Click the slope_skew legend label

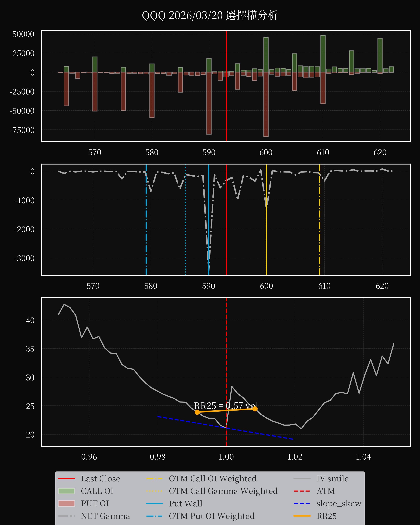point(339,504)
